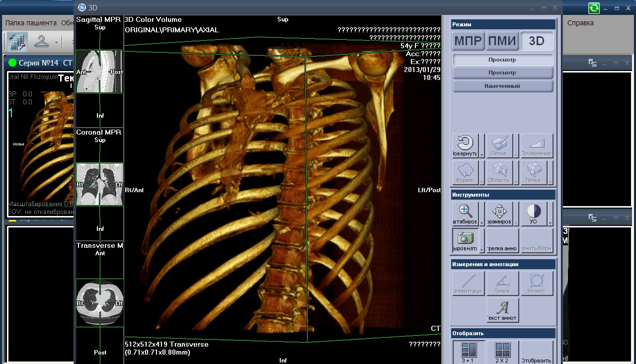
Task: Activate the 3D mode button
Action: pyautogui.click(x=537, y=41)
